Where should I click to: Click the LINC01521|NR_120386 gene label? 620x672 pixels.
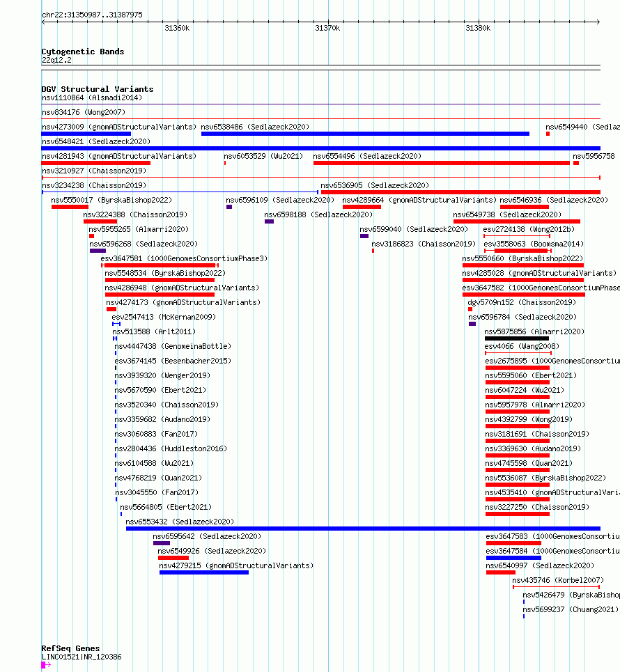point(82,657)
